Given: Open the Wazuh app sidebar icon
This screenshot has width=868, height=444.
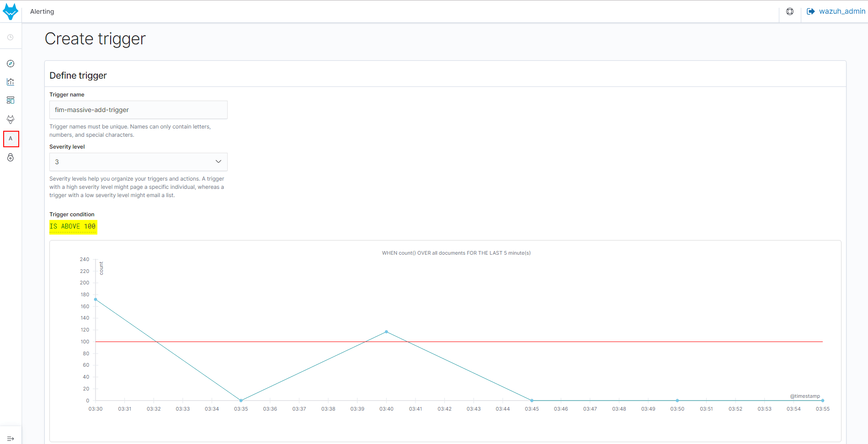Looking at the screenshot, I should click(11, 119).
